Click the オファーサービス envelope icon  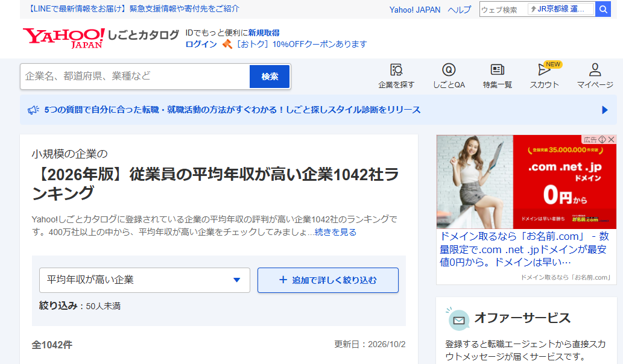coord(458,320)
